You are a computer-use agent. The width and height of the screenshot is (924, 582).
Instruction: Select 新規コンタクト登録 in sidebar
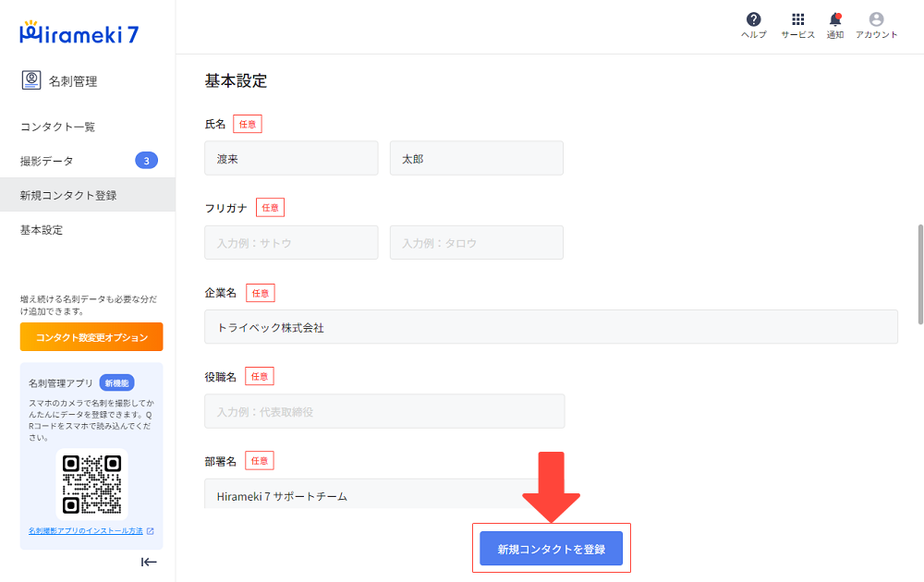point(87,195)
